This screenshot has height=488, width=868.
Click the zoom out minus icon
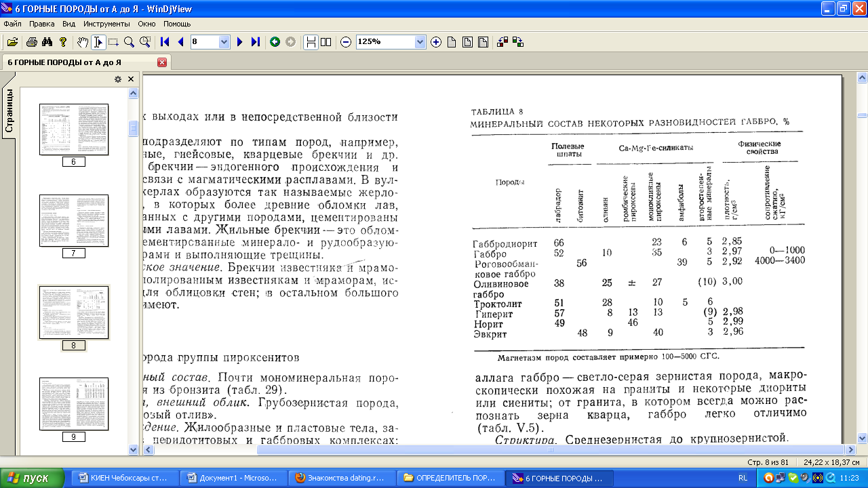(x=346, y=42)
